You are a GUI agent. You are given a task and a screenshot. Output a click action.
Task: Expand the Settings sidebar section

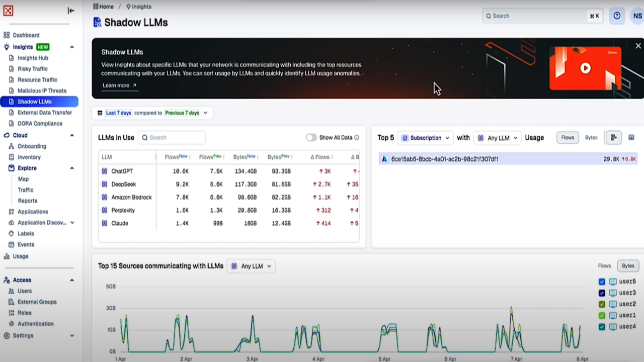[72, 336]
